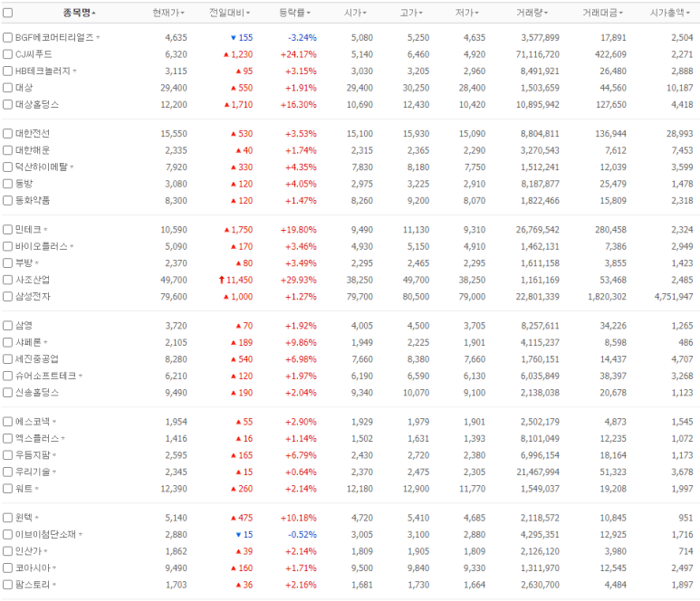Tick the 대한전선 row checkbox
Image resolution: width=700 pixels, height=601 pixels.
7,133
